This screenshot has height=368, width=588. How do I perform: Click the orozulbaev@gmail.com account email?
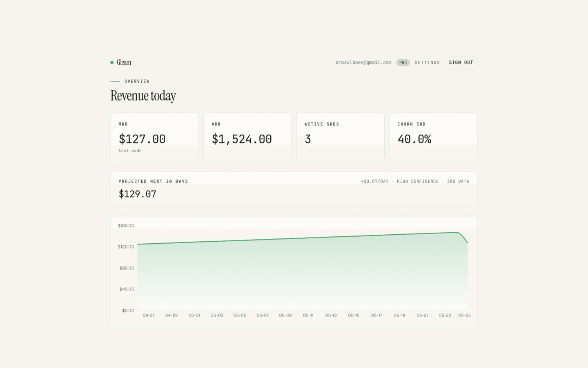[x=363, y=63]
